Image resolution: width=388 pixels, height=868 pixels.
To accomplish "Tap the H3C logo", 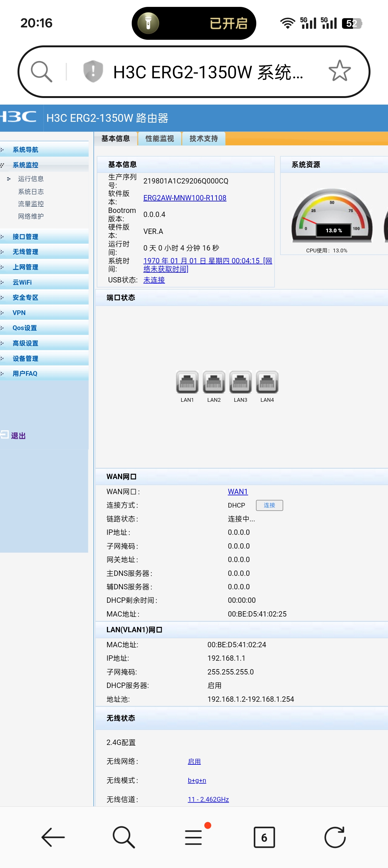I will point(19,117).
